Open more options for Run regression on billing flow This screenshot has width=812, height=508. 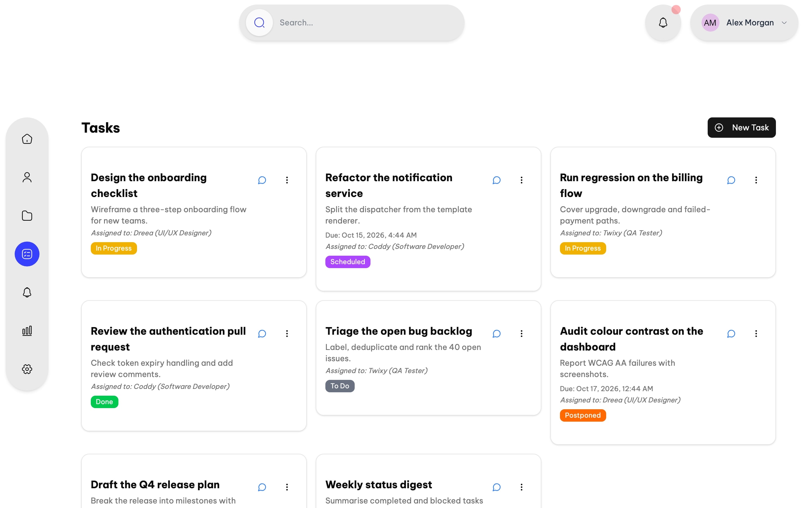pyautogui.click(x=756, y=180)
